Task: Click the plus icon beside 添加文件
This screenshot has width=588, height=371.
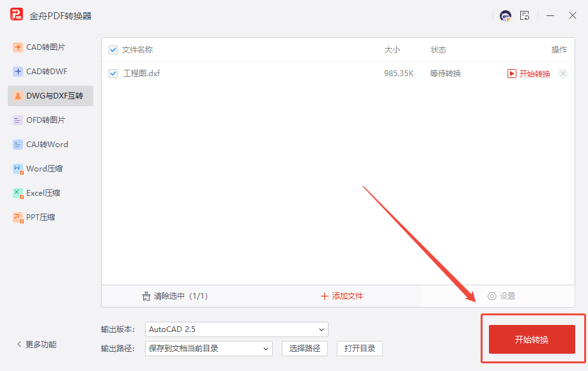Action: pyautogui.click(x=325, y=296)
